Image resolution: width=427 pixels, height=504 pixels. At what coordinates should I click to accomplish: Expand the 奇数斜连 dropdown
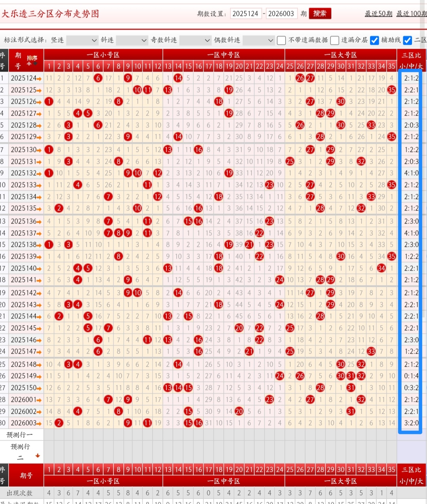(195, 40)
